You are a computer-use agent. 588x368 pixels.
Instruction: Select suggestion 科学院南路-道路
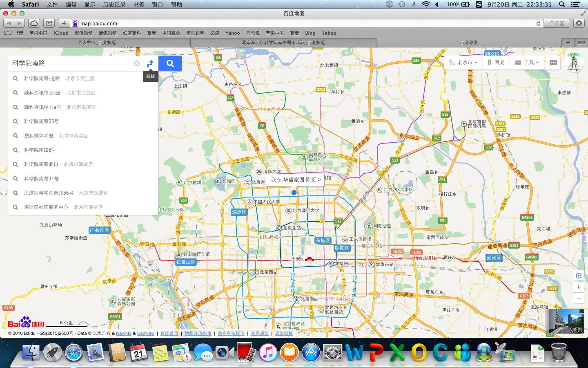pos(42,79)
